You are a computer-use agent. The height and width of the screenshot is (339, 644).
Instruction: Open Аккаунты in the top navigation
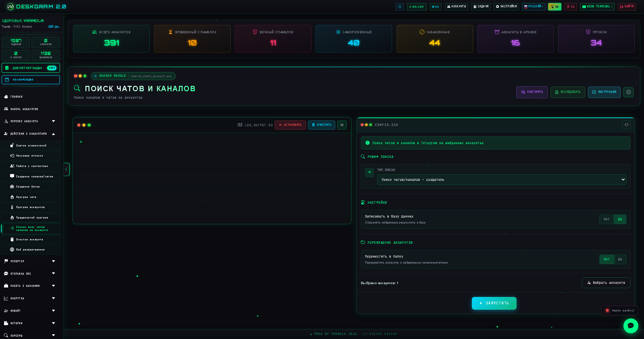pyautogui.click(x=456, y=7)
